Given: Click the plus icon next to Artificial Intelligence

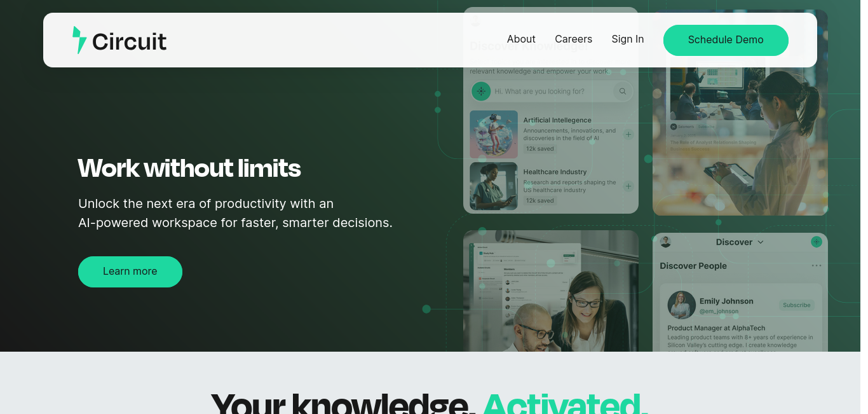Looking at the screenshot, I should tap(628, 134).
